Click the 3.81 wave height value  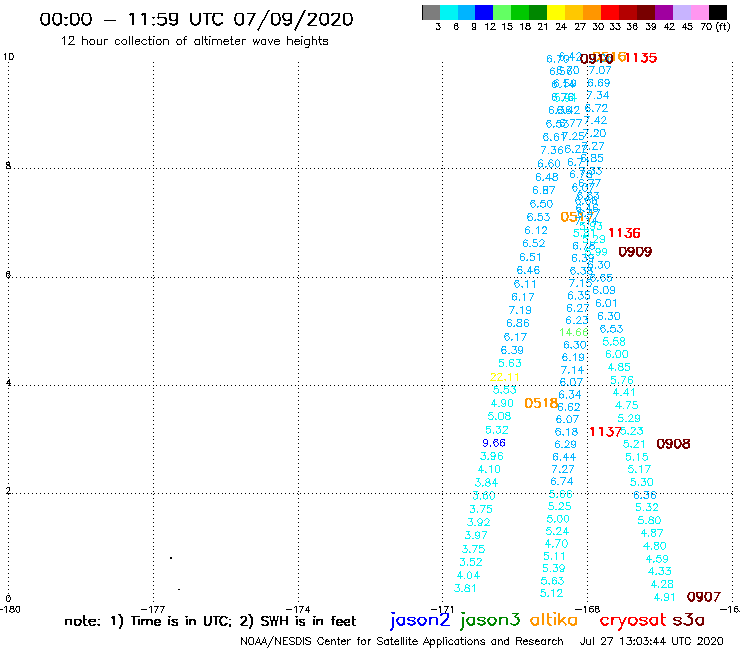(x=465, y=589)
